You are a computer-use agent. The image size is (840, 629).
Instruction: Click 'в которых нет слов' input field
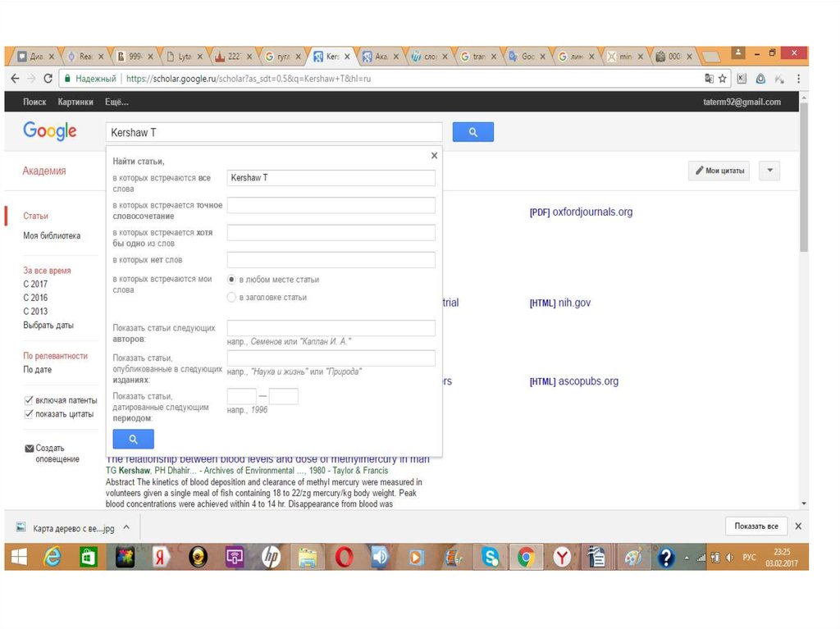click(331, 260)
